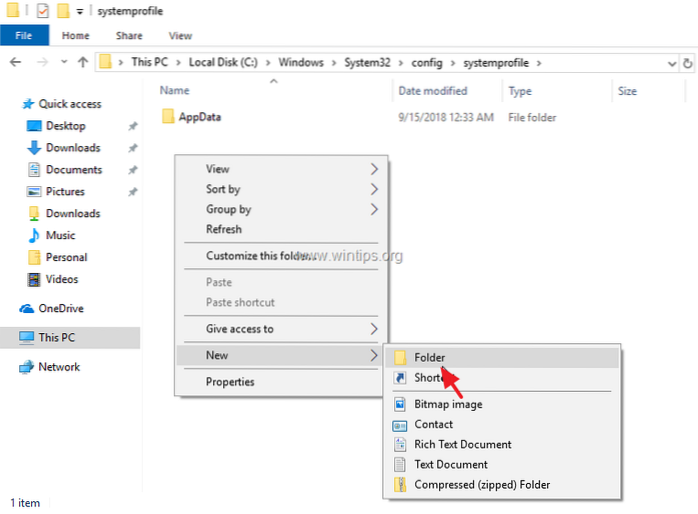Sort by the Date modified column header
The height and width of the screenshot is (514, 698).
click(430, 91)
